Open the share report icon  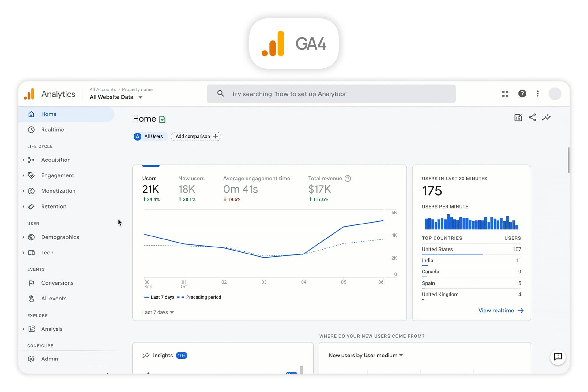coord(532,117)
